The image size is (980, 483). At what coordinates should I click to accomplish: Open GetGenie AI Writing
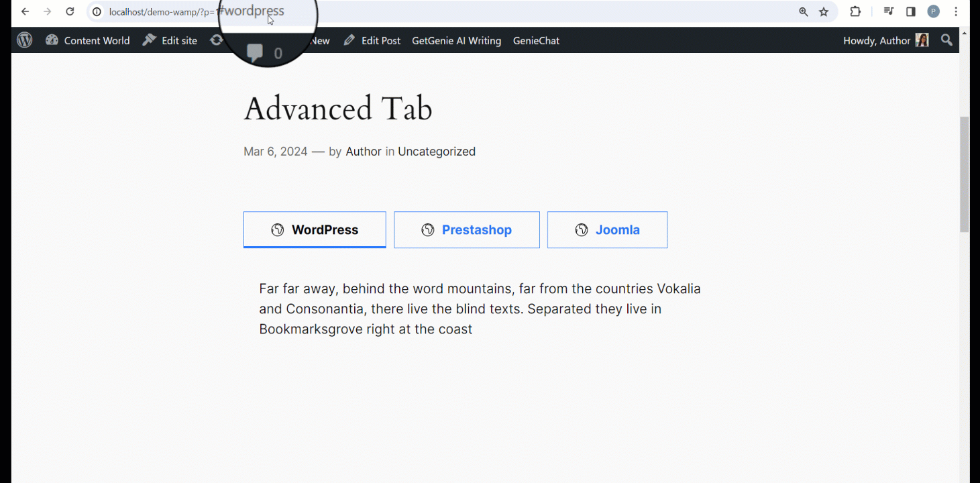456,40
